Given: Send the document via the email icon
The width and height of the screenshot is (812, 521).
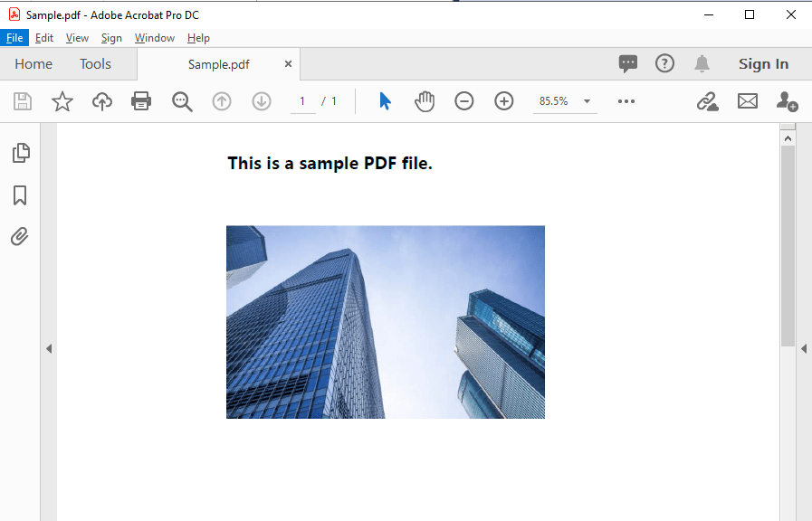Looking at the screenshot, I should pos(748,101).
